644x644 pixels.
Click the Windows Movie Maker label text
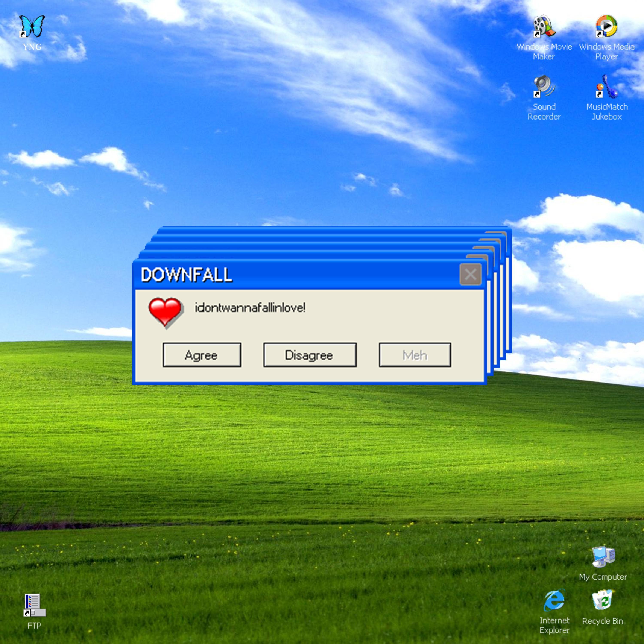[544, 52]
